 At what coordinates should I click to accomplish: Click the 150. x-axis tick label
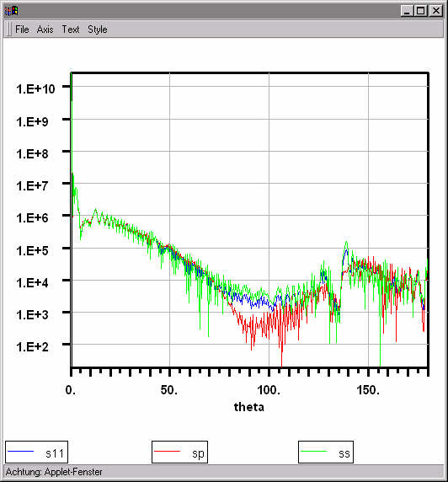[x=368, y=390]
